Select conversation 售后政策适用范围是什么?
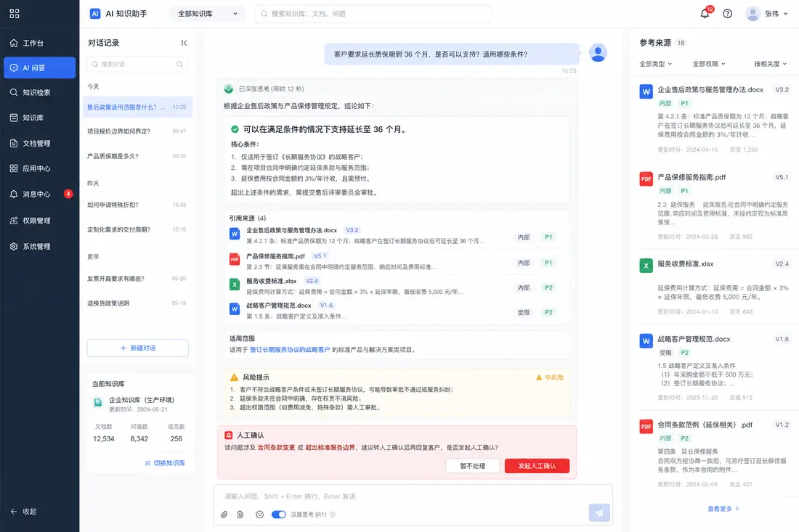The image size is (799, 532). [137, 107]
